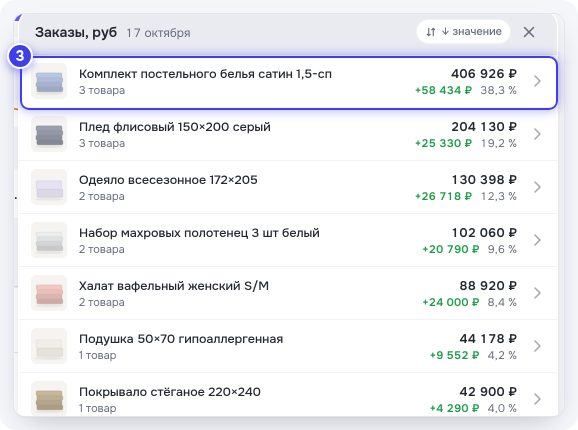Image resolution: width=578 pixels, height=430 pixels.
Task: Expand the all-season duvet 172×205 chevron
Action: pyautogui.click(x=537, y=187)
